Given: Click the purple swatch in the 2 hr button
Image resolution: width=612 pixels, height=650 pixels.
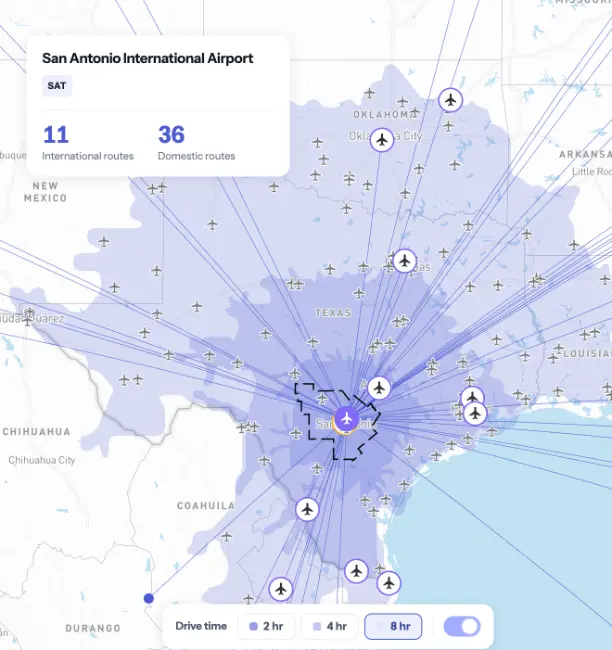Looking at the screenshot, I should (253, 626).
